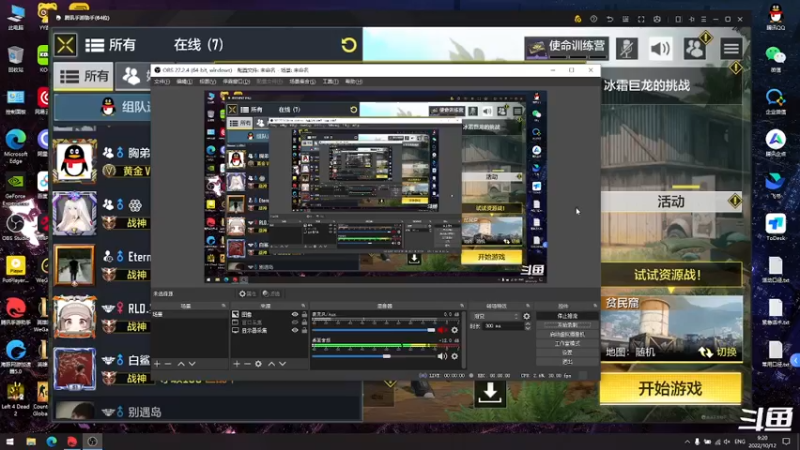Open the OBS 停靠窗口 menu
800x450 pixels.
(236, 82)
